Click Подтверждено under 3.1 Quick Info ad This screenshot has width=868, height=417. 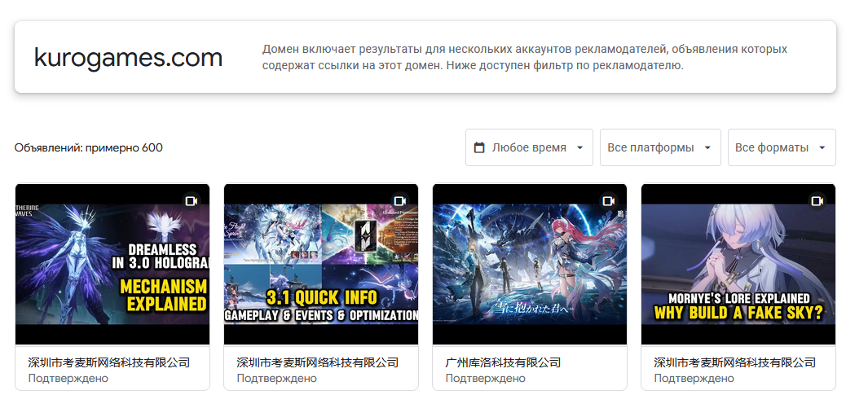[277, 378]
